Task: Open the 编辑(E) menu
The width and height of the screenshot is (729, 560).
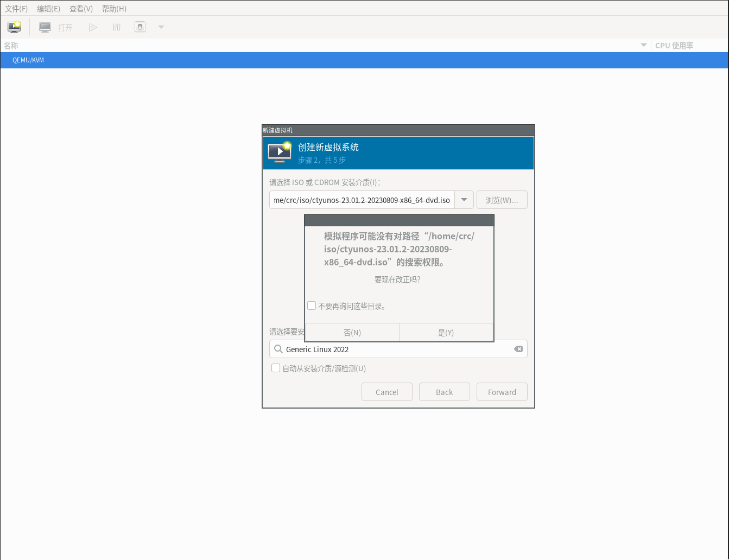Action: (49, 9)
